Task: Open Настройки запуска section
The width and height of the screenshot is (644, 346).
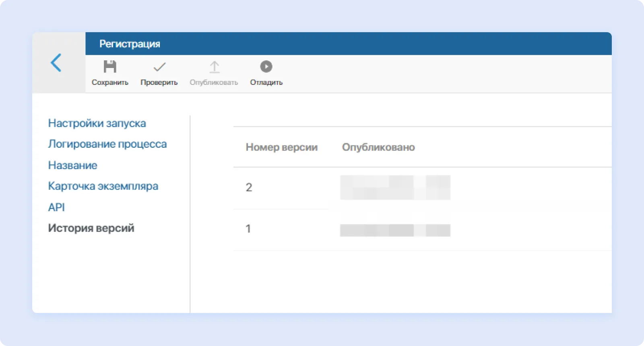Action: [97, 123]
